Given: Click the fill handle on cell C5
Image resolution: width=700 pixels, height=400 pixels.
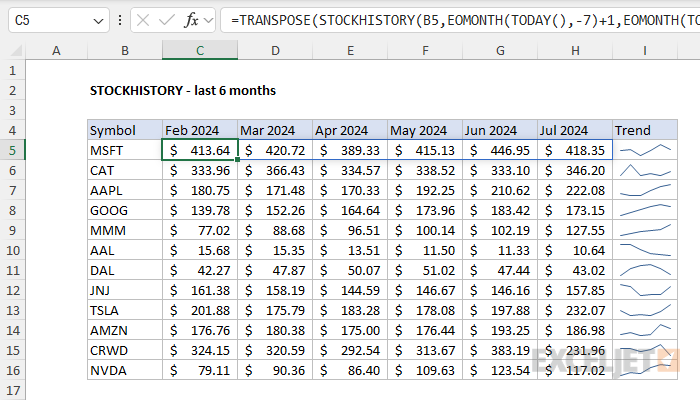Looking at the screenshot, I should pos(238,159).
